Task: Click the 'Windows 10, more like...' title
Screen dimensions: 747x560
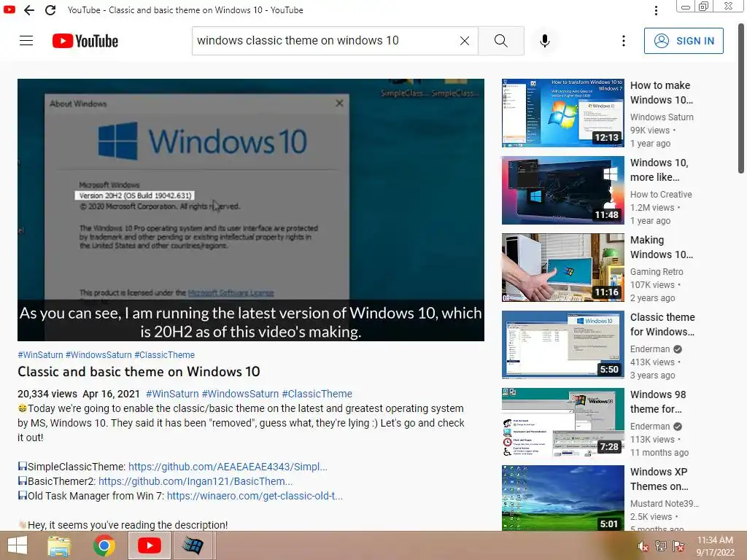Action: (x=659, y=169)
